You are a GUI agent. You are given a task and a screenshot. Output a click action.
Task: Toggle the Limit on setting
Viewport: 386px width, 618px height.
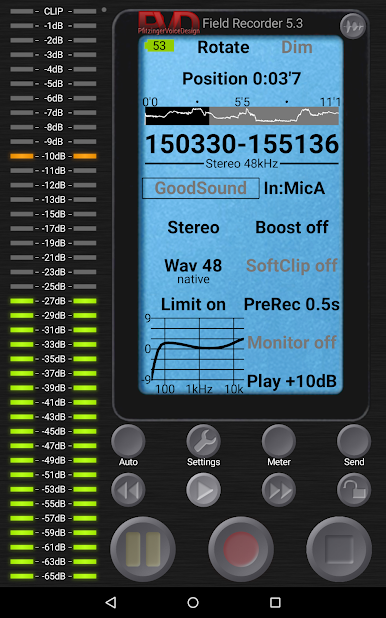tap(193, 304)
